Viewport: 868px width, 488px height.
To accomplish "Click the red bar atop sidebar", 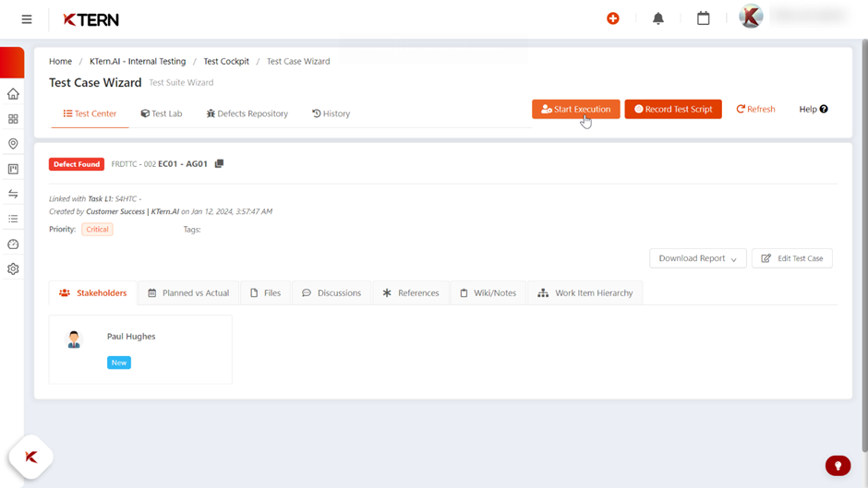I will 12,63.
